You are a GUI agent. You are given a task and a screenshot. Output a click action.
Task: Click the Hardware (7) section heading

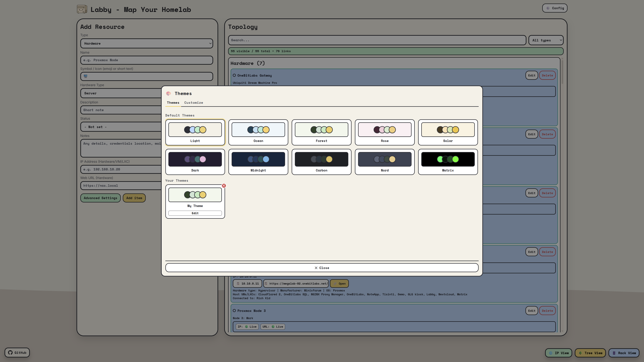pos(248,63)
